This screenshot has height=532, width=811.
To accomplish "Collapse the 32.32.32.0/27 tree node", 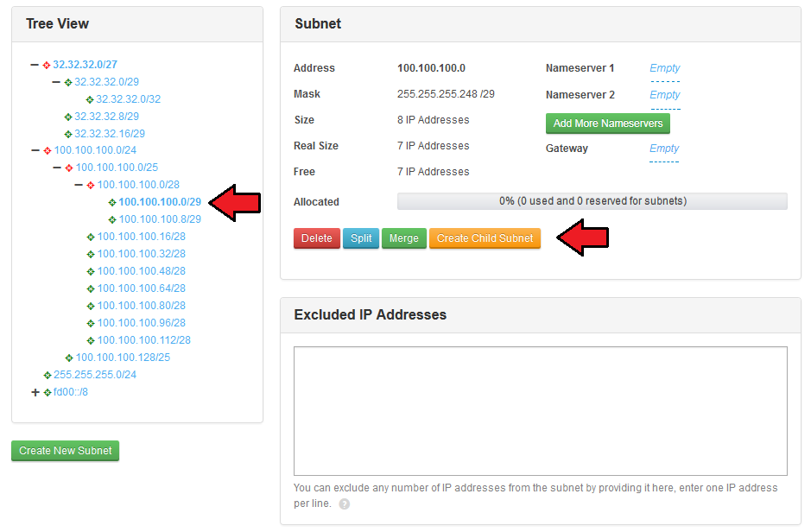I will pos(35,65).
